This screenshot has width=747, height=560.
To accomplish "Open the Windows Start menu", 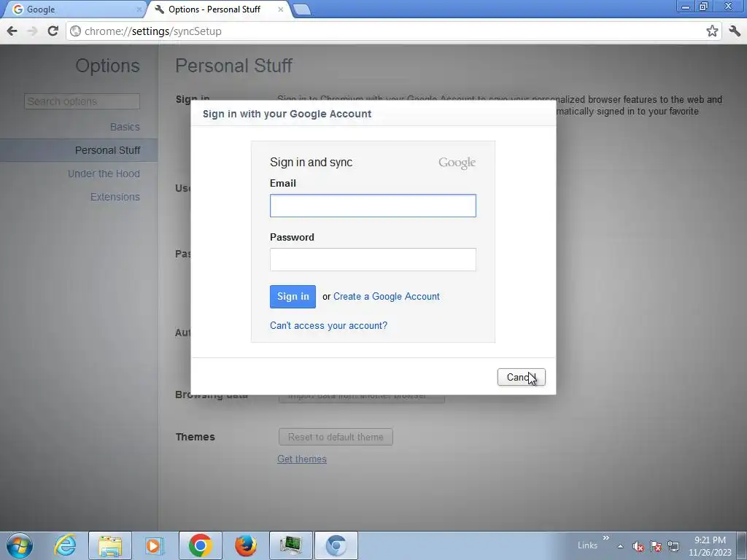I will tap(20, 545).
